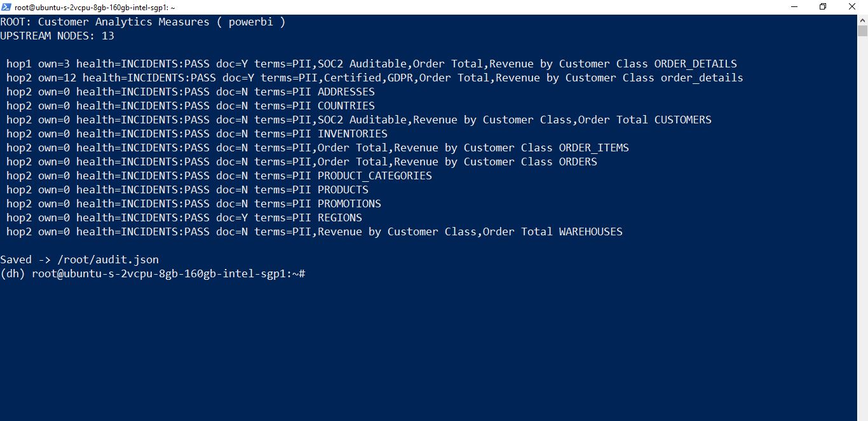Click the ORDER_ITEMS entry line

[x=318, y=148]
